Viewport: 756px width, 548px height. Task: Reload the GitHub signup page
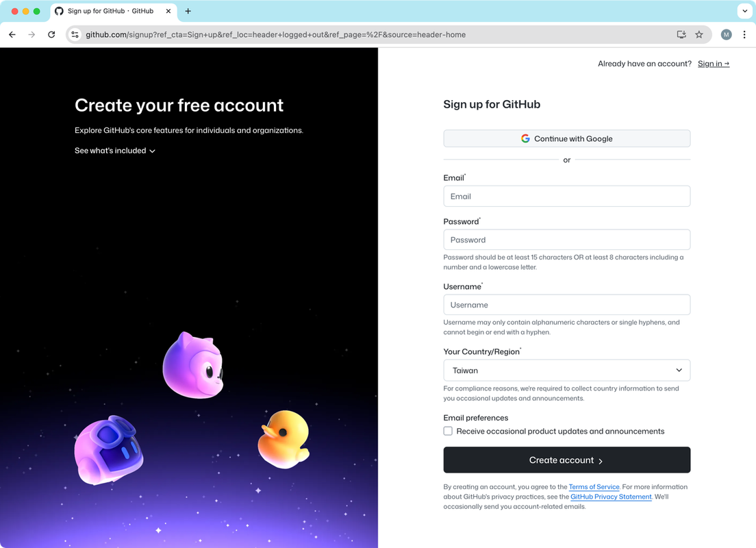[x=51, y=35]
